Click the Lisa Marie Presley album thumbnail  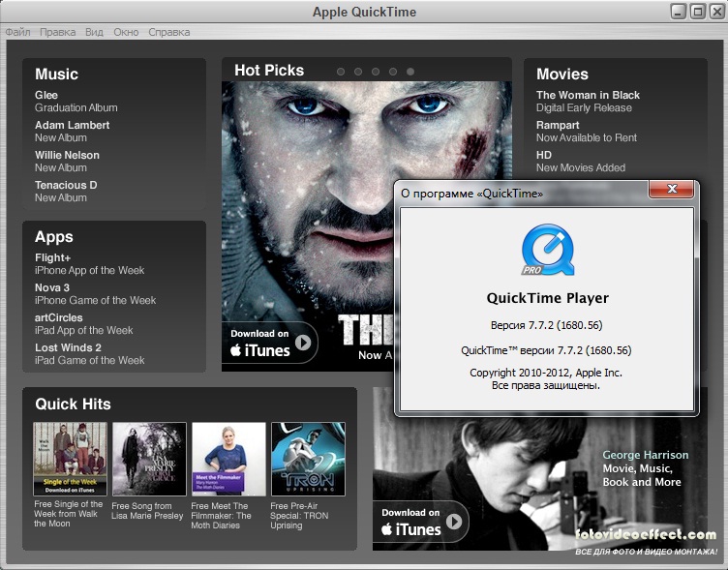[x=149, y=459]
